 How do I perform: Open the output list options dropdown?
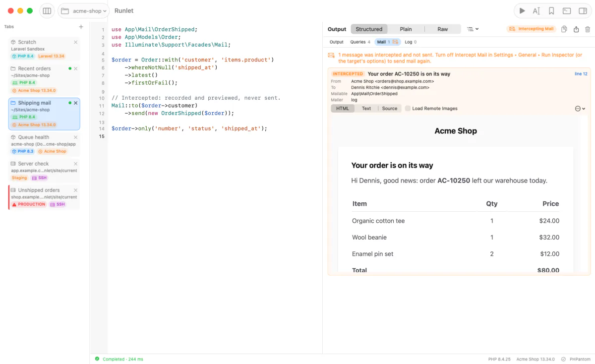(473, 29)
